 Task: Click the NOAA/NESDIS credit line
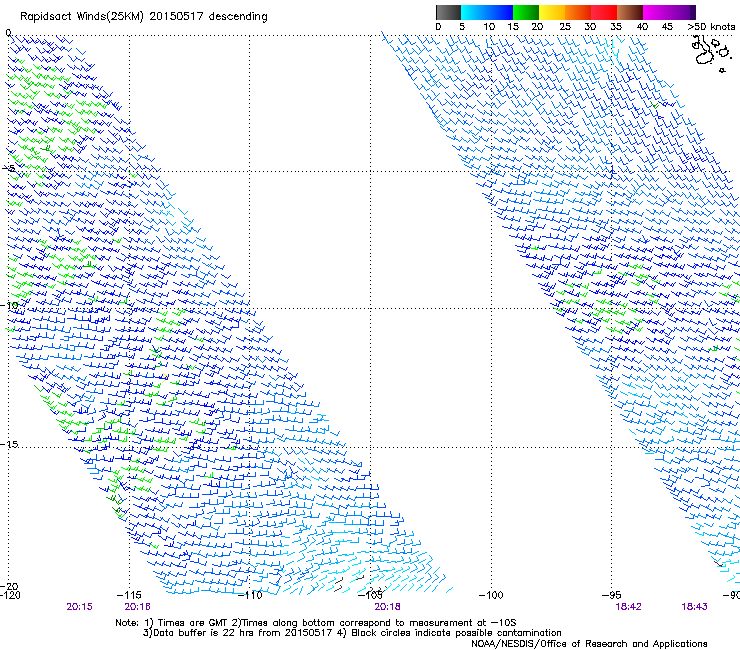[x=589, y=644]
